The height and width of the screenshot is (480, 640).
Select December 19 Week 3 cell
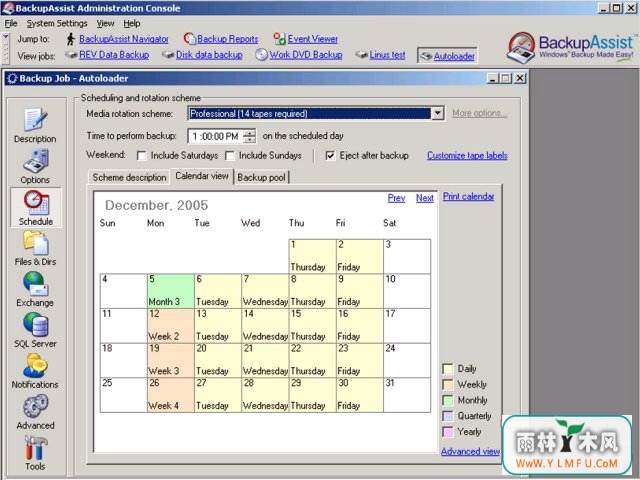[171, 360]
